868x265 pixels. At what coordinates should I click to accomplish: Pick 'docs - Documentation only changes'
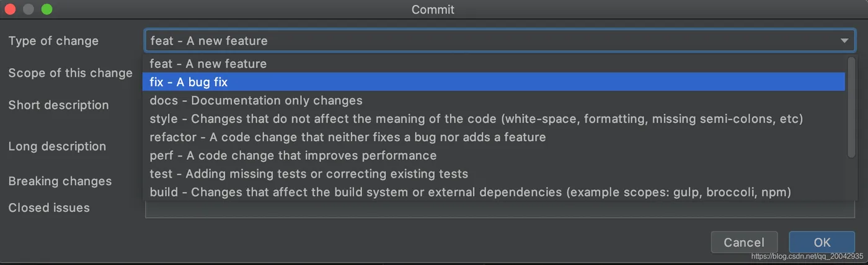pos(255,100)
